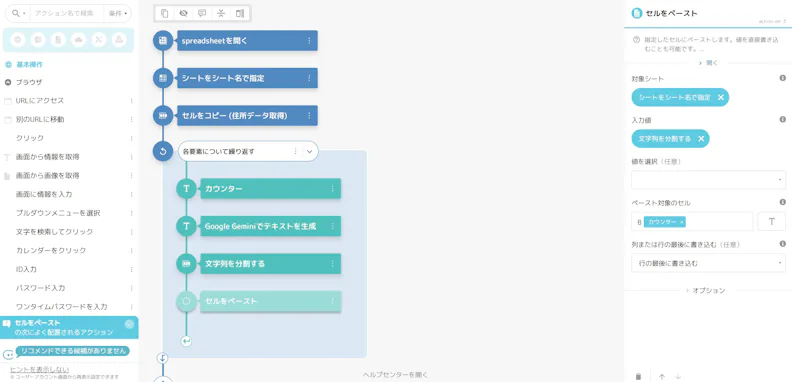Image resolution: width=792 pixels, height=382 pixels.
Task: Open the 行の最後に書き込む dropdown
Action: [708, 263]
